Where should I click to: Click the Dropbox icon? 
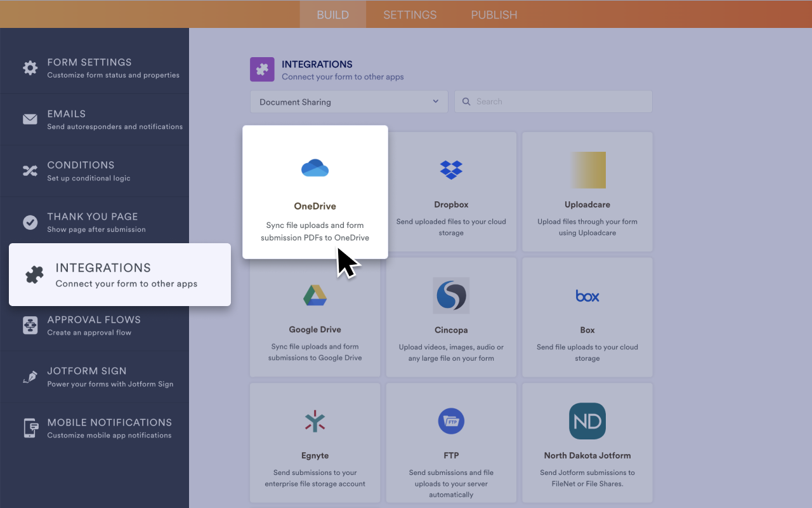point(451,170)
